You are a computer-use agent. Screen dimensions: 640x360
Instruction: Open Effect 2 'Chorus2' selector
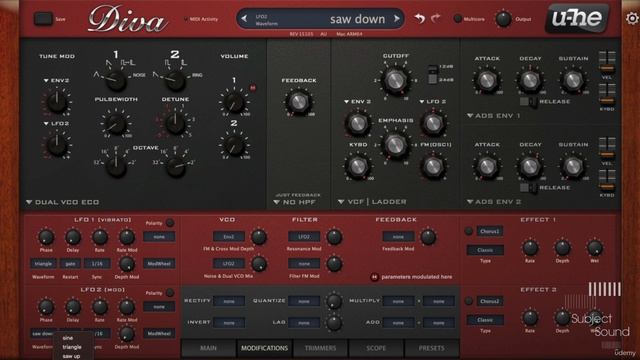[489, 301]
